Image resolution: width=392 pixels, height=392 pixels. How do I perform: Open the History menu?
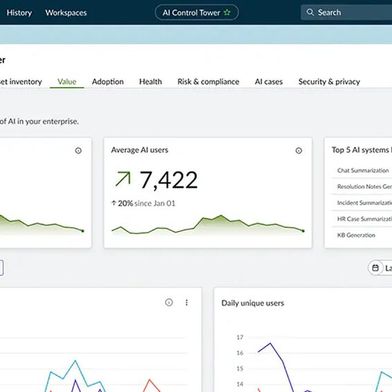pos(19,13)
